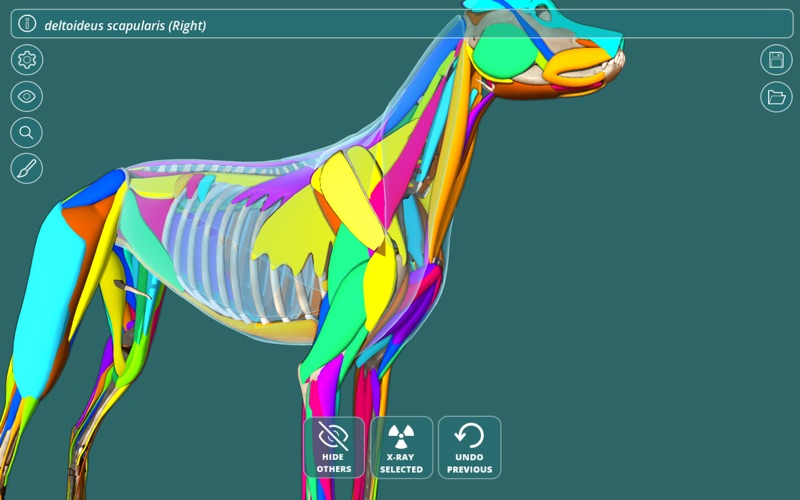Select the paintbrush color tool
This screenshot has height=500, width=800.
pyautogui.click(x=27, y=168)
